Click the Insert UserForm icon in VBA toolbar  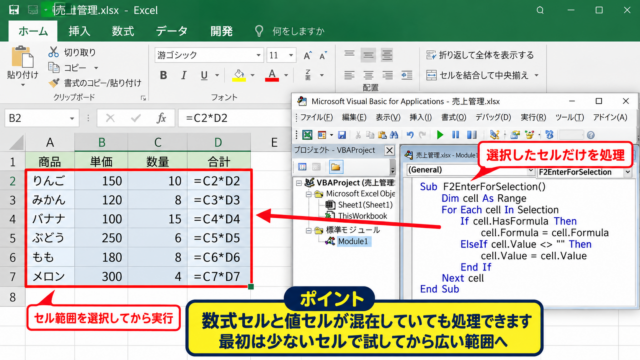[322, 135]
